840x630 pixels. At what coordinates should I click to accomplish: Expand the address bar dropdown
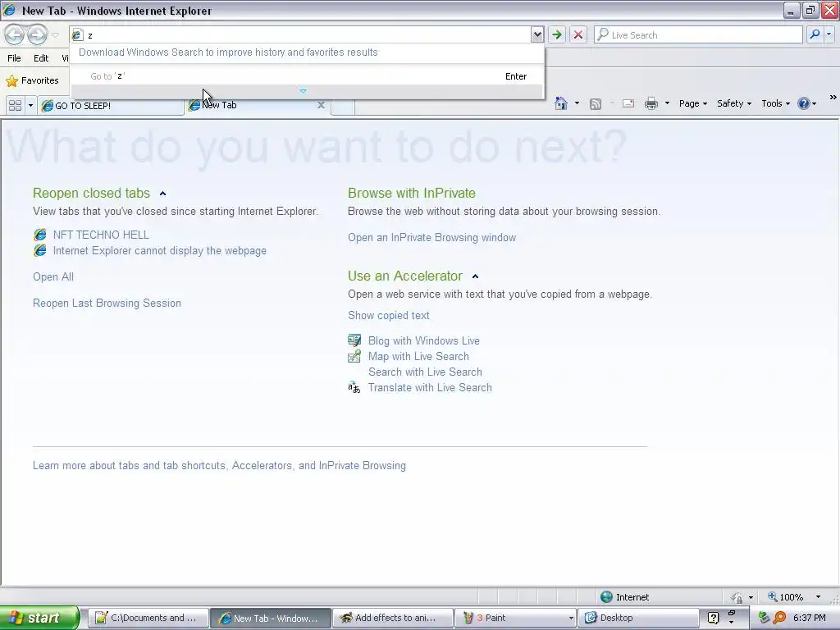tap(537, 34)
